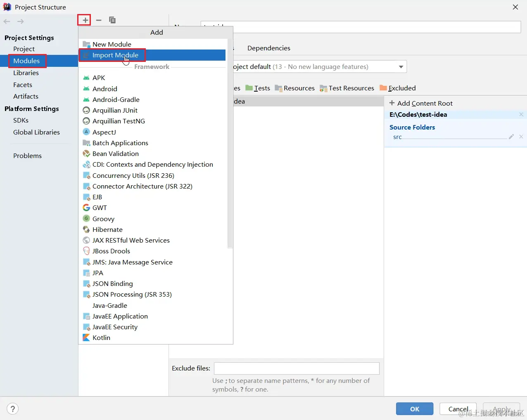Click the Cancel button

[458, 408]
